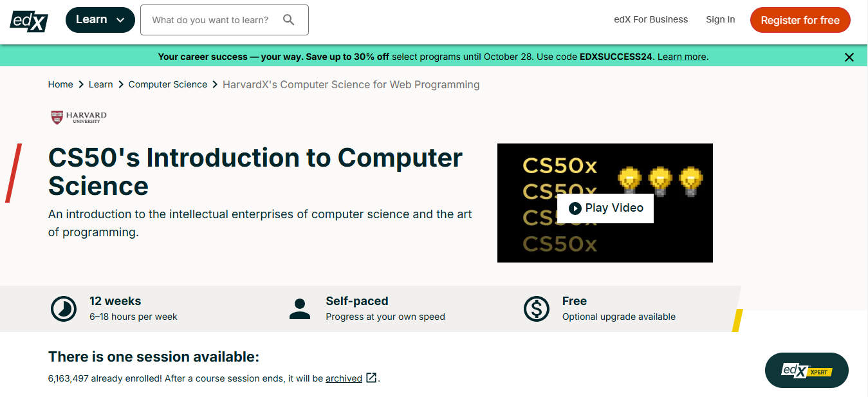Click the search magnifier icon
Image resolution: width=868 pixels, height=397 pixels.
point(289,20)
